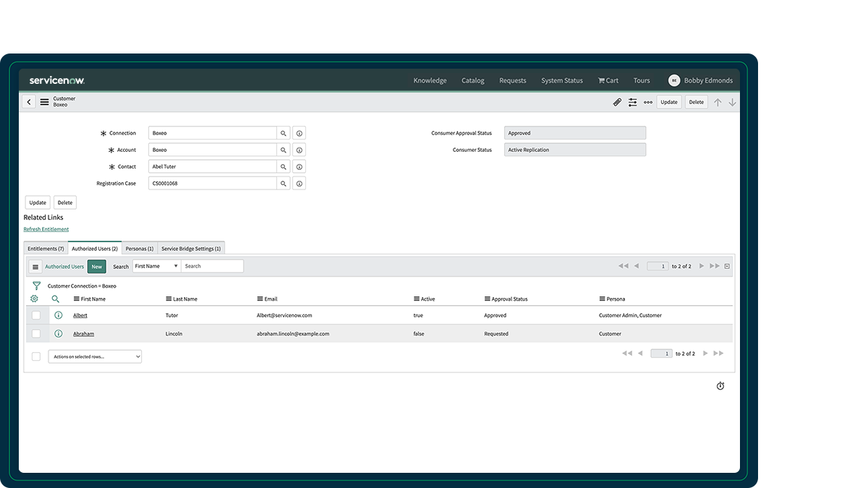Click the New button above the list
Viewport: 868px width, 488px height.
(x=96, y=266)
